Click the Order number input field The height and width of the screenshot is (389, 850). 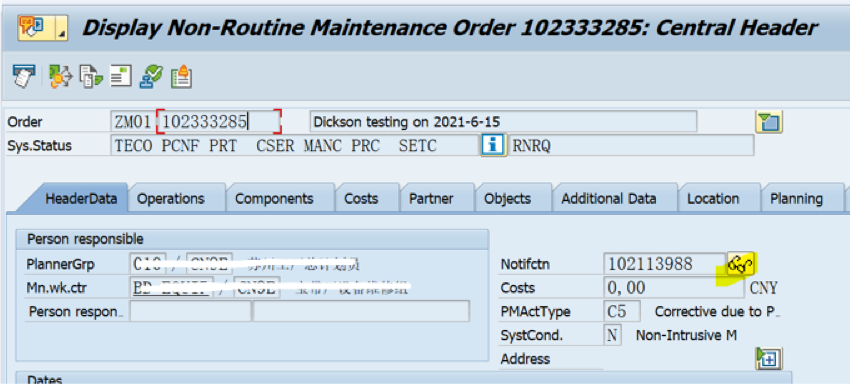tap(219, 122)
